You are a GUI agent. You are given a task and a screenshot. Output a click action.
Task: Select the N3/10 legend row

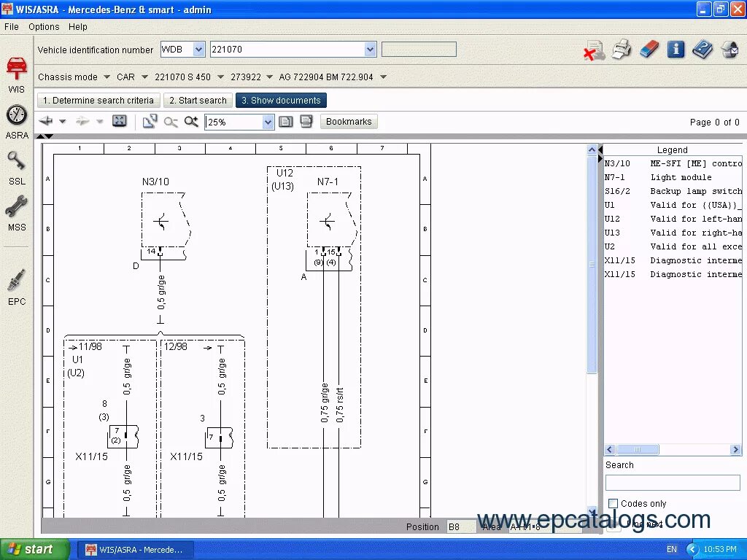pyautogui.click(x=673, y=163)
